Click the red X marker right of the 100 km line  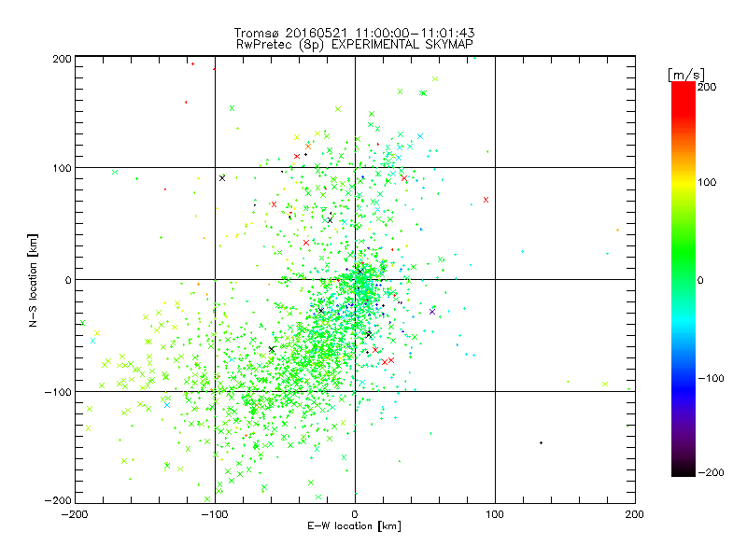tap(486, 200)
